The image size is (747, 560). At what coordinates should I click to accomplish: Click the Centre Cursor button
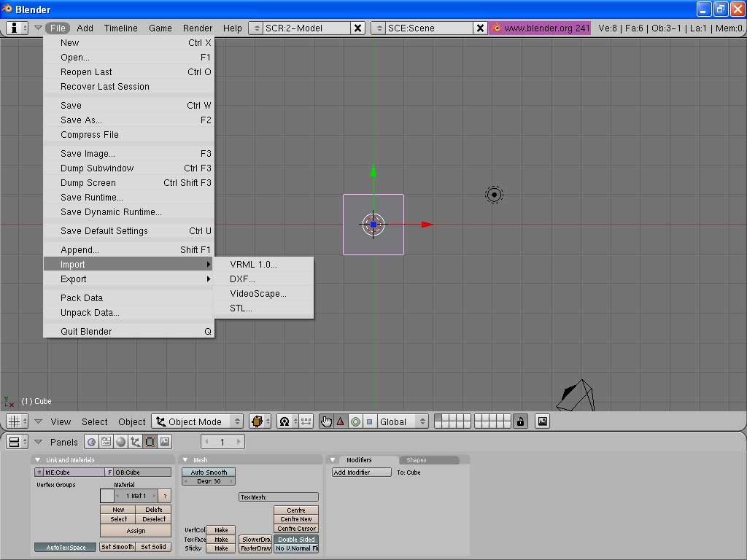coord(296,529)
